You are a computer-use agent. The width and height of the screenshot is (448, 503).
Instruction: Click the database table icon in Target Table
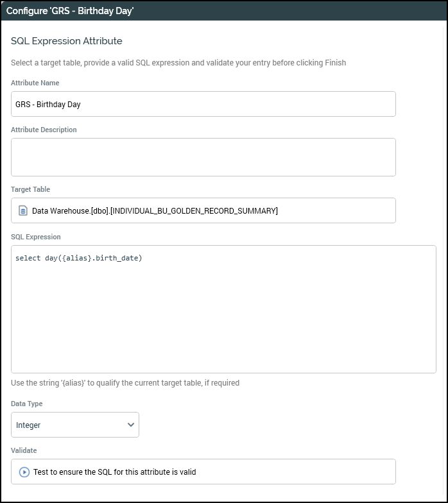point(23,210)
